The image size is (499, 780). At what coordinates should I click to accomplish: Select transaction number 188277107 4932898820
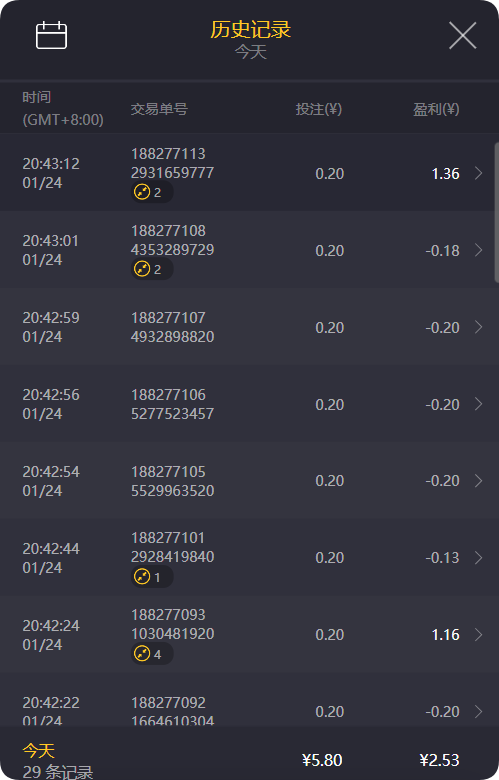tap(173, 327)
